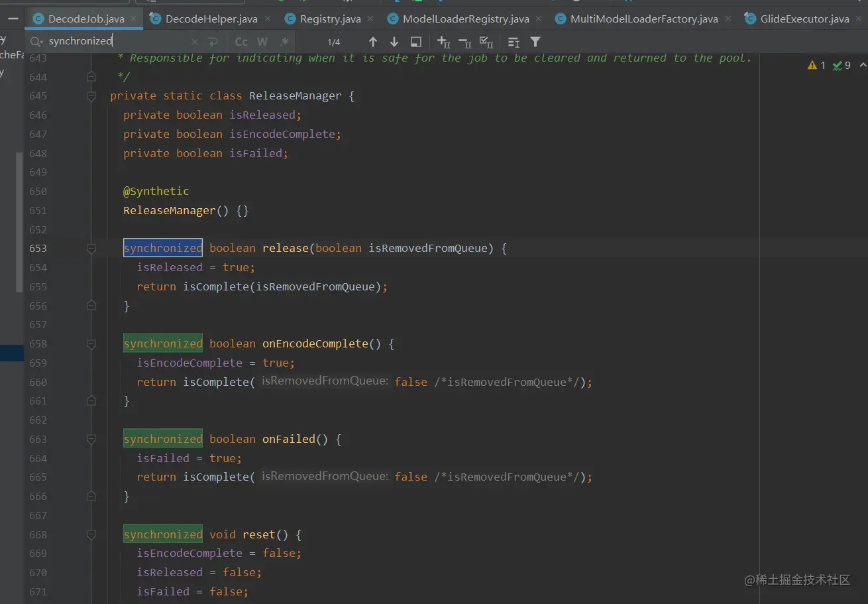Collapse onFailed method fold on line 663
868x604 pixels.
tap(91, 440)
